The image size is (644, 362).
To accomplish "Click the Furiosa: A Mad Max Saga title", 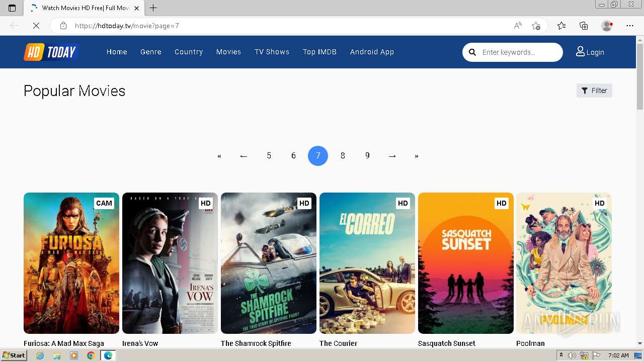I will 64,343.
